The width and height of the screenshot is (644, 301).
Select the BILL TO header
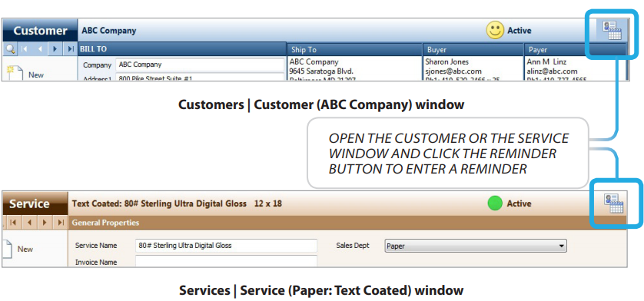(x=182, y=49)
